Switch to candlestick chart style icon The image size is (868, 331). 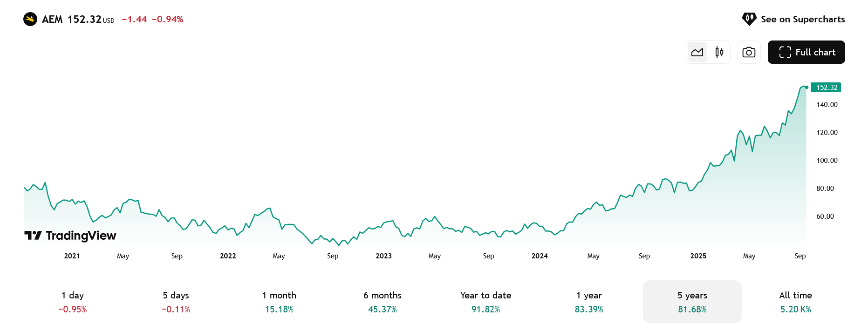tap(719, 52)
